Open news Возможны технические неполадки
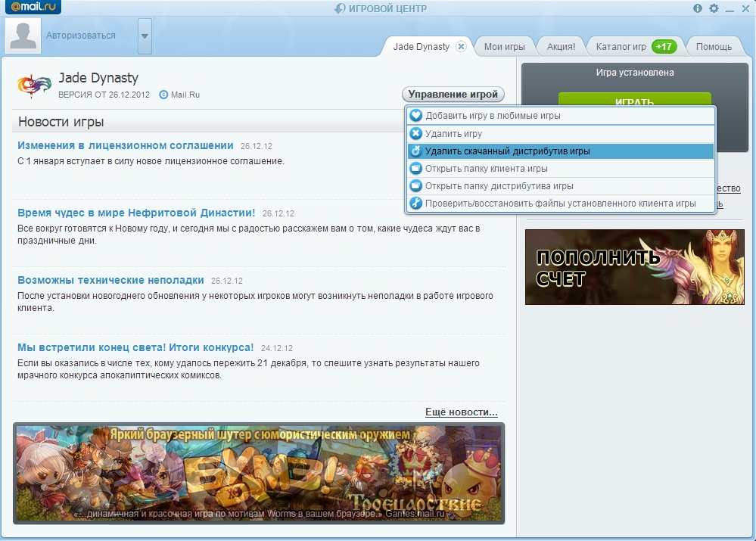The height and width of the screenshot is (541, 756). 110,280
